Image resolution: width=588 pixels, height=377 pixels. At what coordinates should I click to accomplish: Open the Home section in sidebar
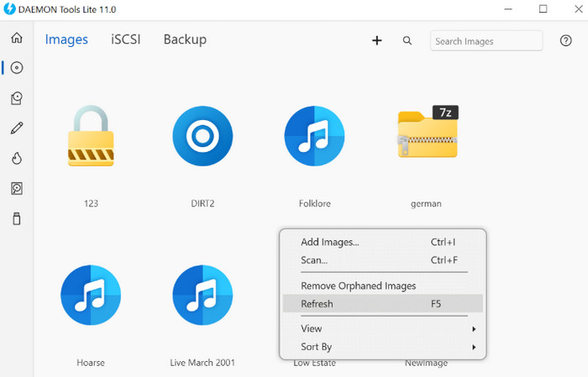coord(17,38)
